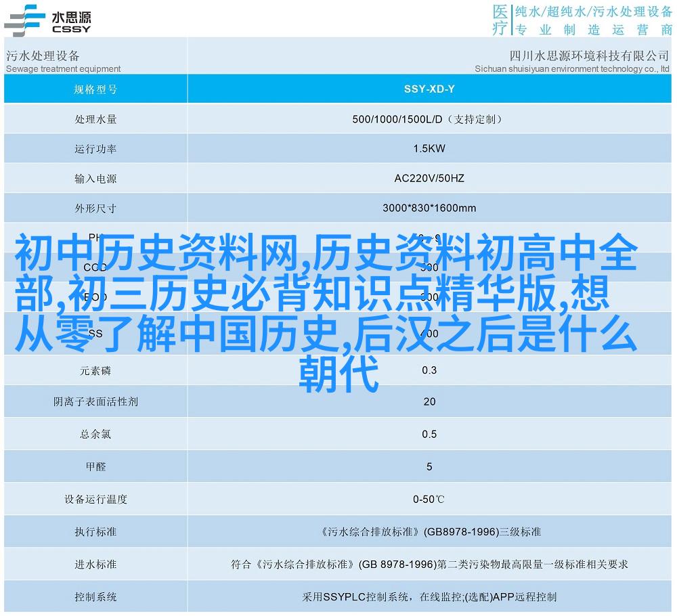Select the 外形尺寸 row label
The height and width of the screenshot is (616, 677).
pos(96,208)
